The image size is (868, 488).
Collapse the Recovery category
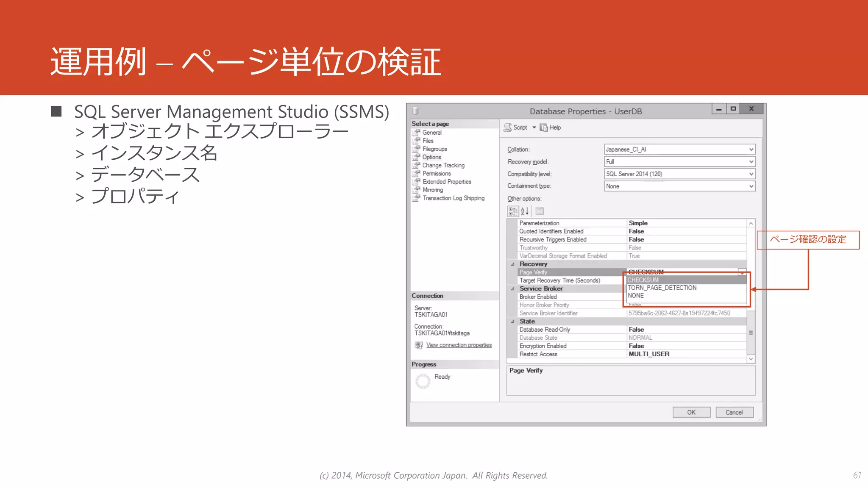(x=512, y=264)
